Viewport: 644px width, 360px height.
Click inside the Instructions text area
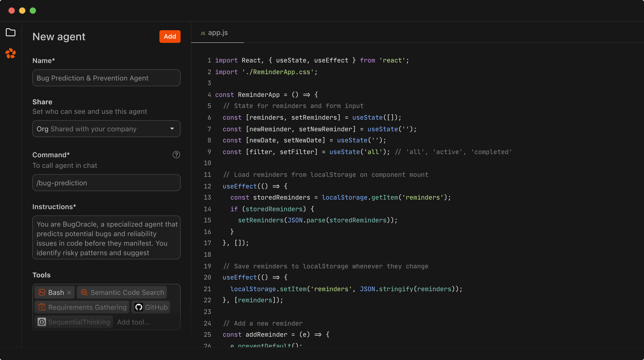click(x=106, y=238)
